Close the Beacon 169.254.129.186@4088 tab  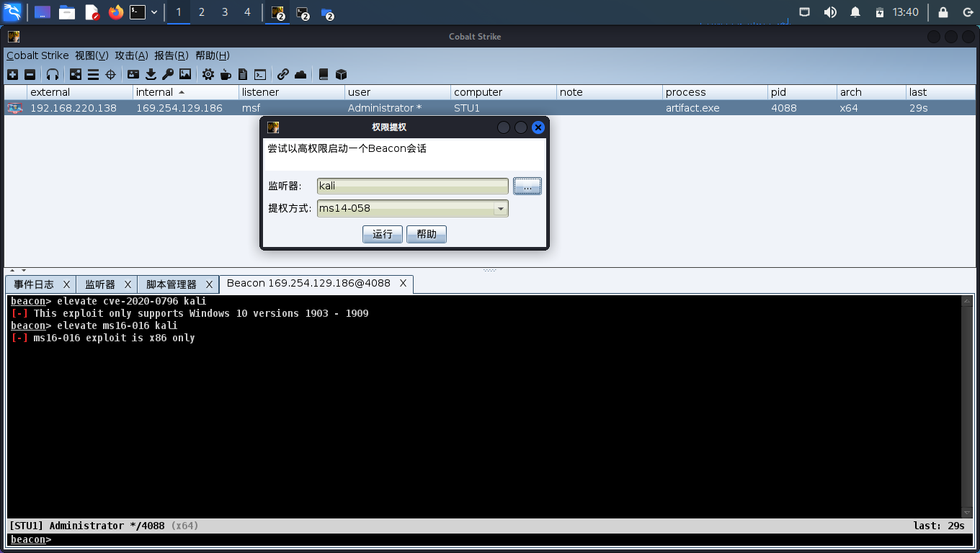tap(403, 283)
